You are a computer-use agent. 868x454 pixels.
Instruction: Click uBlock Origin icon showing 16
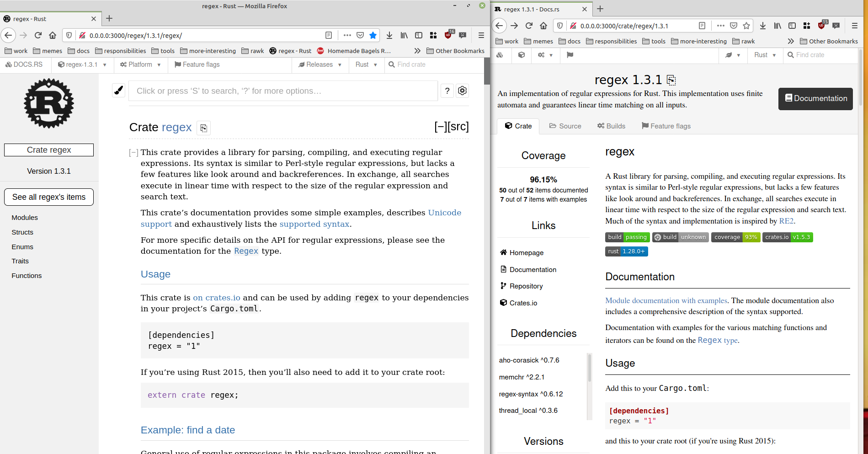coord(448,35)
